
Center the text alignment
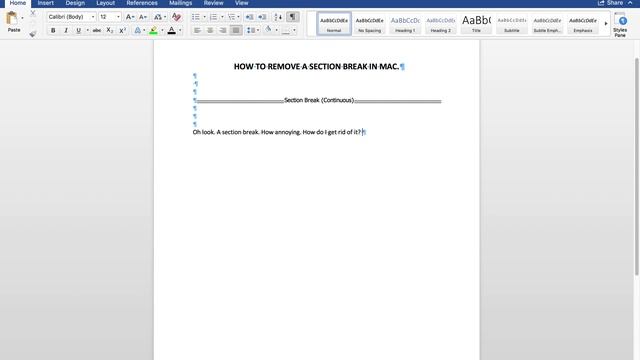(210, 30)
